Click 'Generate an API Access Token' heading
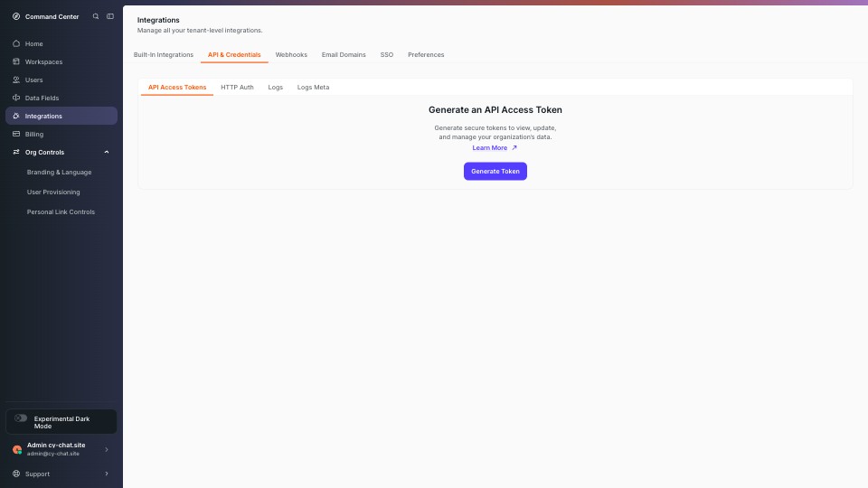Viewport: 868px width, 488px height. pyautogui.click(x=495, y=109)
